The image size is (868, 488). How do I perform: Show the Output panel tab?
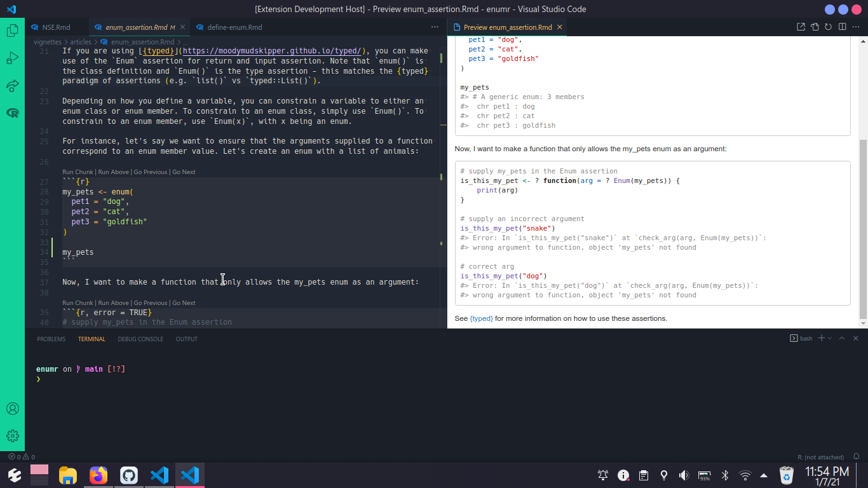coord(187,339)
